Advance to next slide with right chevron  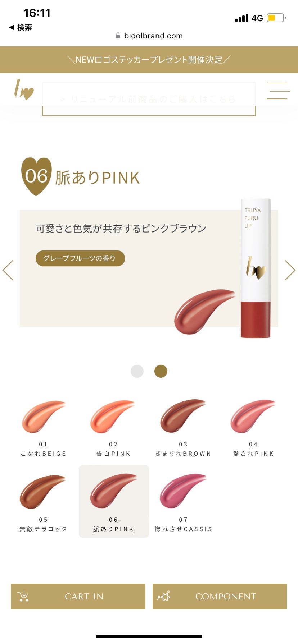tap(290, 270)
